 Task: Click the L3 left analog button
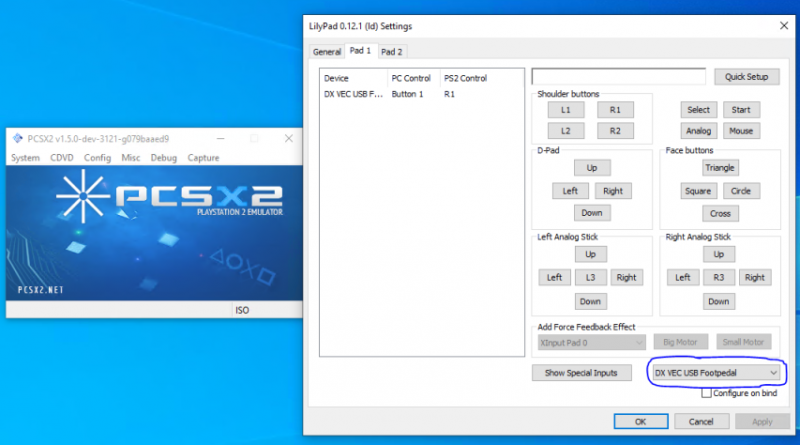coord(591,277)
